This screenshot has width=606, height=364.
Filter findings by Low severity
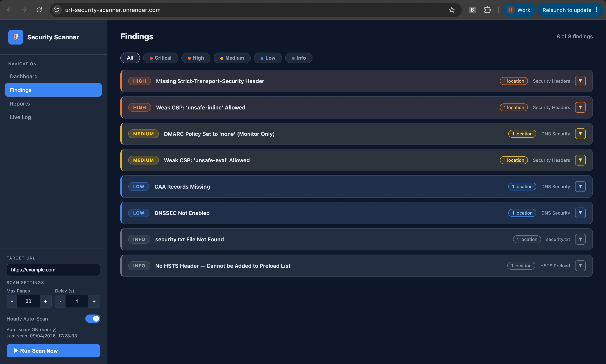tap(268, 58)
